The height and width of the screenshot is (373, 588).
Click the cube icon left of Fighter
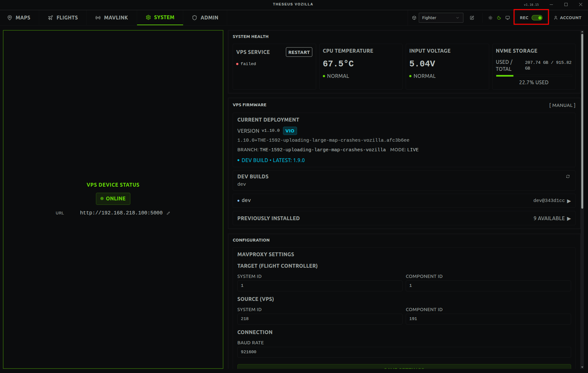click(414, 18)
